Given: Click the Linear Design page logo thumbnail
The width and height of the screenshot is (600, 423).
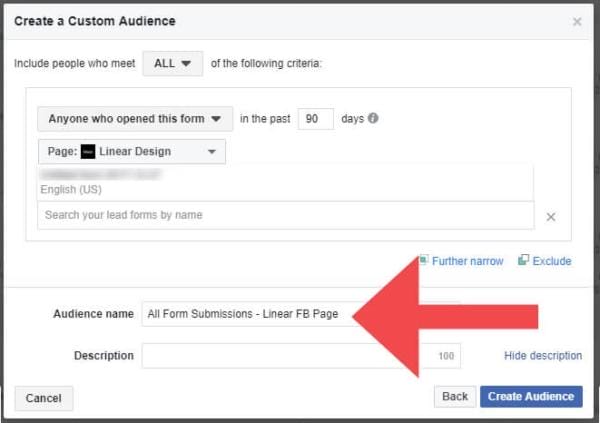Looking at the screenshot, I should click(x=88, y=152).
